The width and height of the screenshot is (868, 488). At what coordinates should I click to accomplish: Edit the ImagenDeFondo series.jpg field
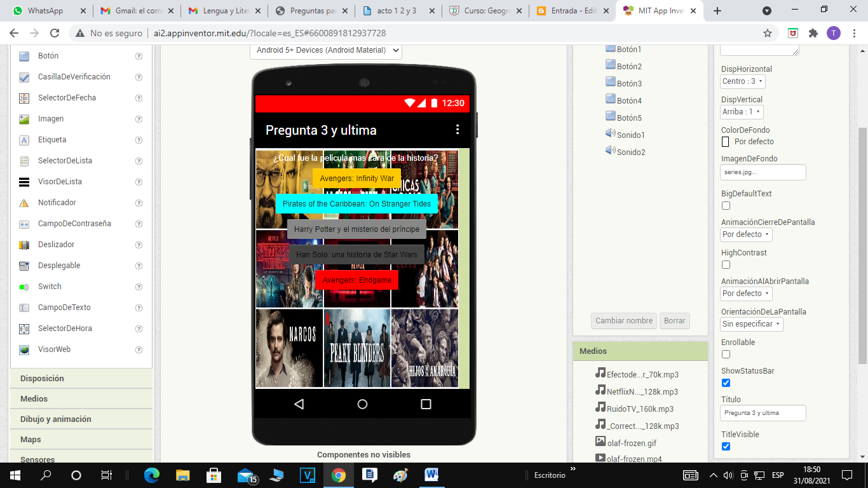(x=763, y=172)
